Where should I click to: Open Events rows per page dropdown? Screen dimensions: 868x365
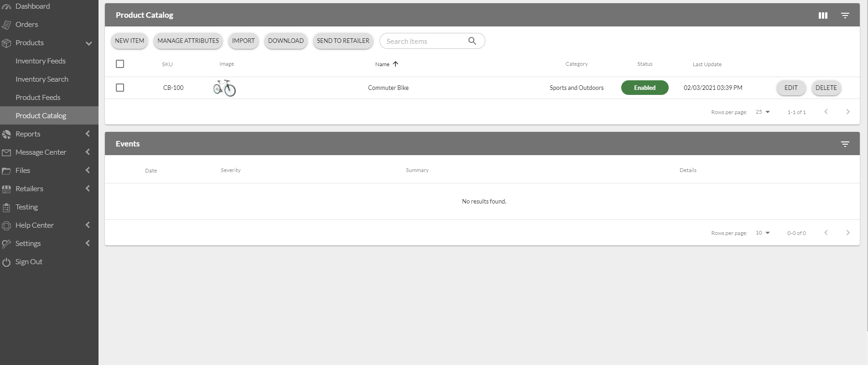(763, 233)
